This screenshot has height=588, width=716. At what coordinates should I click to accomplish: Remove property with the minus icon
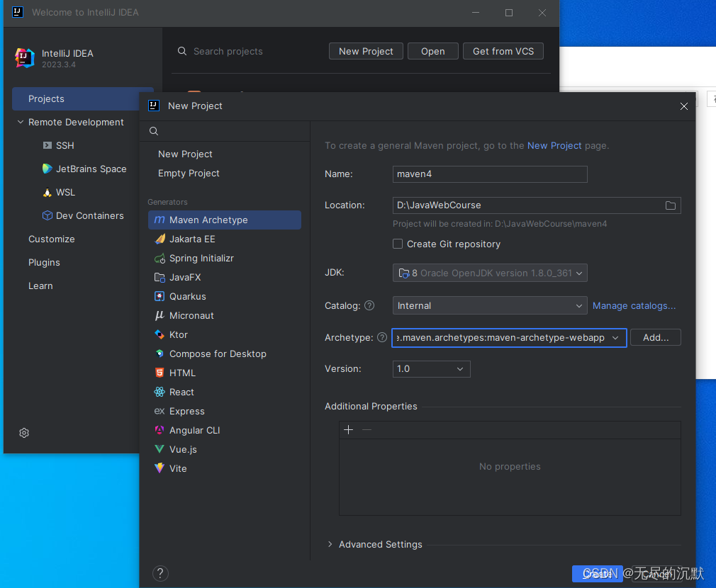367,430
